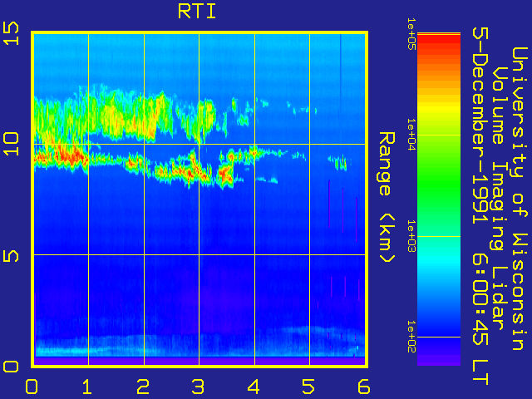The height and width of the screenshot is (399, 532).
Task: Click the 1e+02 colorbar label
Action: tap(411, 337)
